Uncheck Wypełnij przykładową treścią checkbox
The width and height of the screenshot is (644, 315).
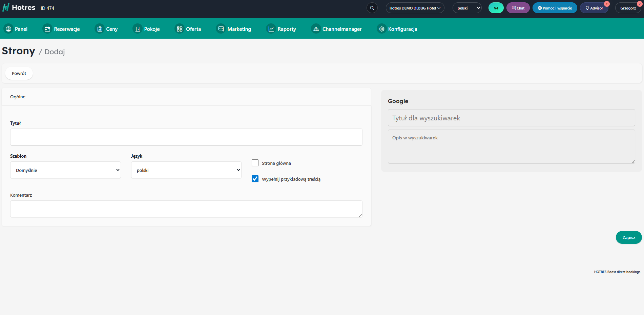[x=255, y=179]
